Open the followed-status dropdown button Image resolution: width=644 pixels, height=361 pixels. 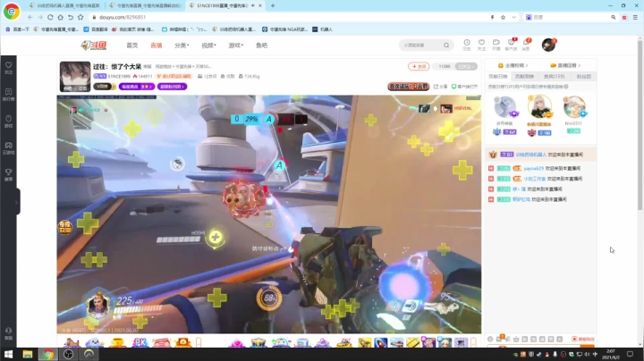[467, 66]
